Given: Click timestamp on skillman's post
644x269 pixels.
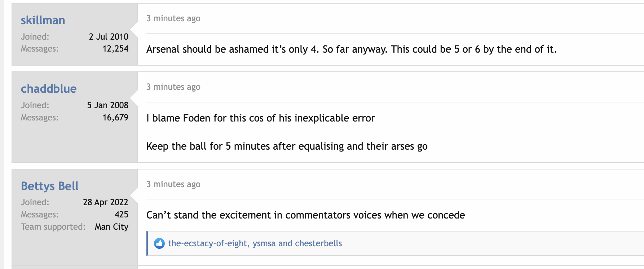Looking at the screenshot, I should point(173,18).
